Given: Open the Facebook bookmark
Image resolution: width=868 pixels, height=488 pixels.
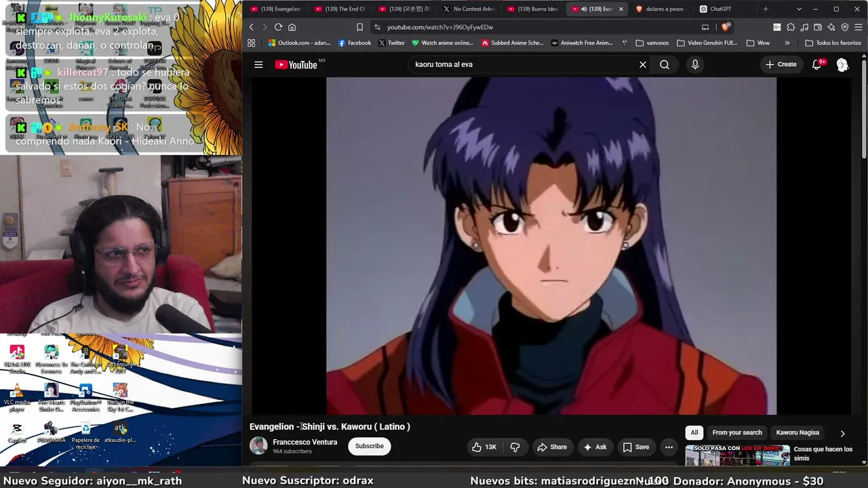Looking at the screenshot, I should point(355,43).
